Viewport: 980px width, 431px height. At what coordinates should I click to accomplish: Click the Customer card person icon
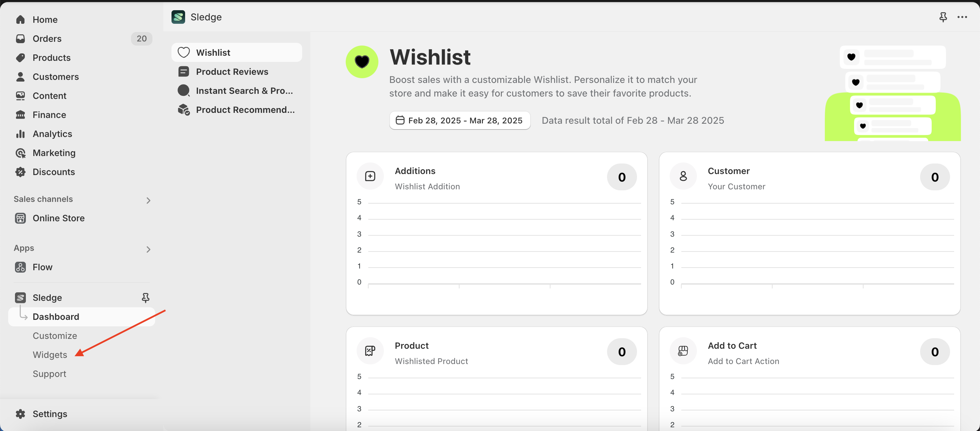pos(683,176)
